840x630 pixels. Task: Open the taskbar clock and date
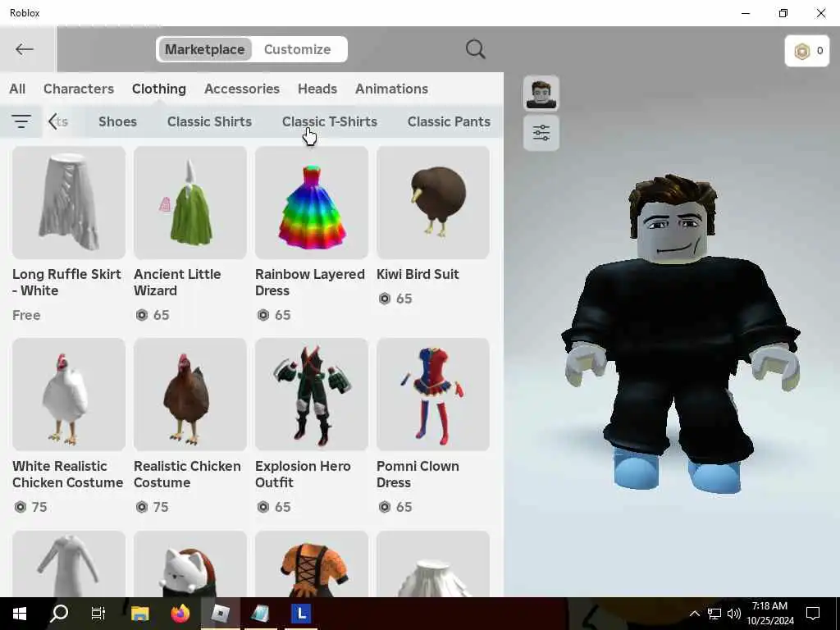770,614
